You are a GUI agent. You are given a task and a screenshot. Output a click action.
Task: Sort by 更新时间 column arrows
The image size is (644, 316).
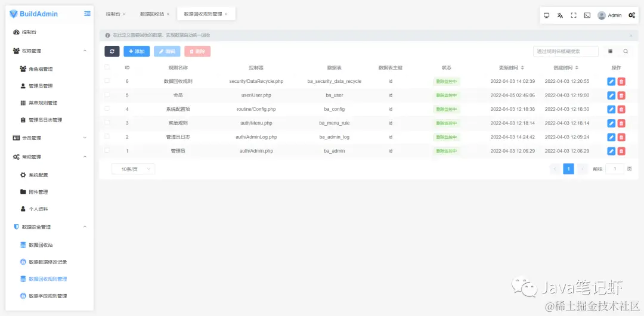(x=522, y=67)
